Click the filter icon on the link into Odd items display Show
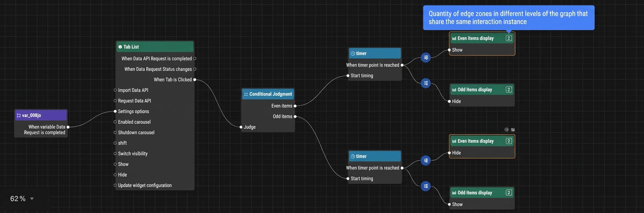The height and width of the screenshot is (213, 644). click(x=426, y=186)
